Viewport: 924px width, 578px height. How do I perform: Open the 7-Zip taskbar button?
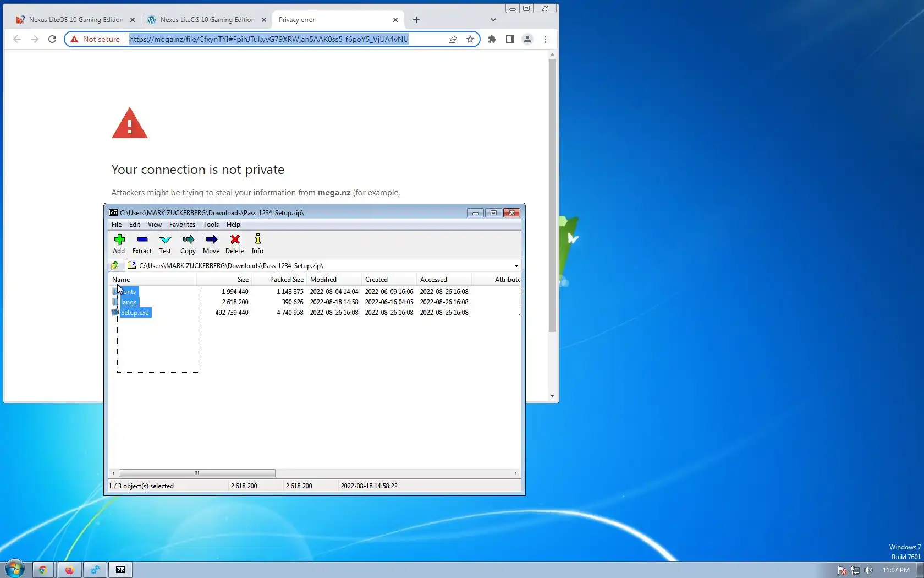click(120, 570)
